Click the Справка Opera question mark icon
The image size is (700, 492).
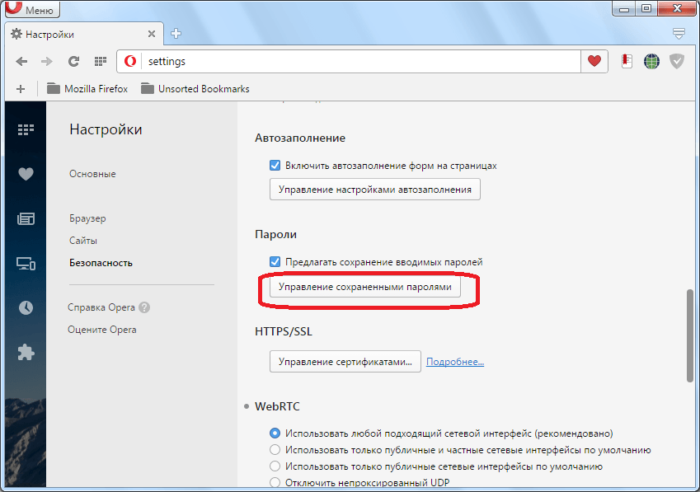coord(144,307)
